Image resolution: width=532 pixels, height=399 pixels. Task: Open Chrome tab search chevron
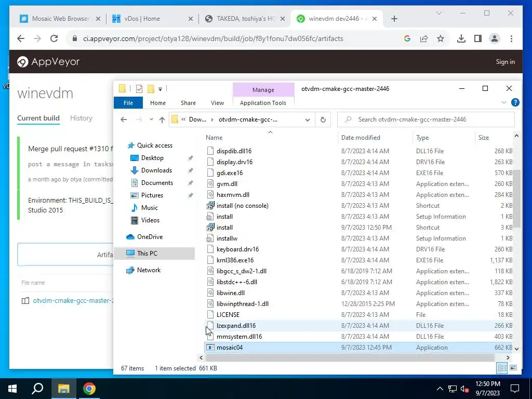[438, 13]
